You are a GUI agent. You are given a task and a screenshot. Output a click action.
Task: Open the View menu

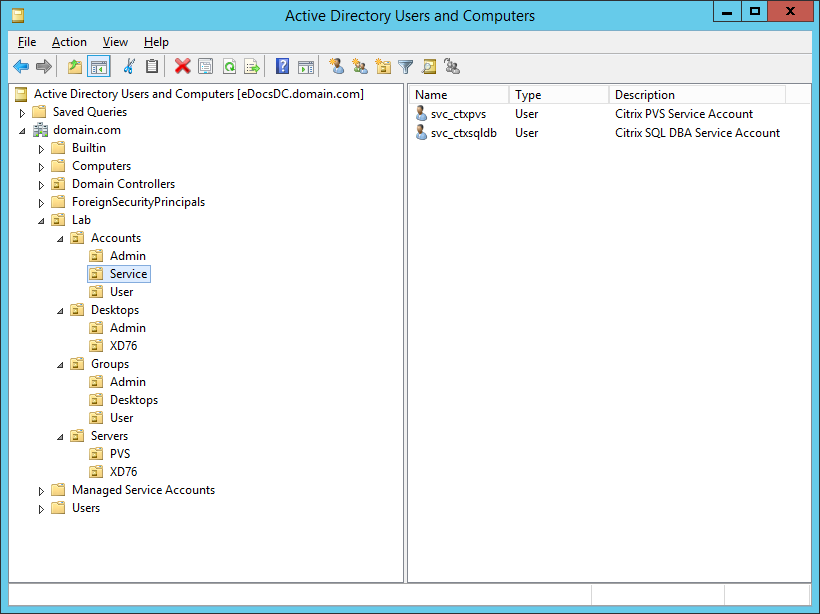tap(115, 42)
